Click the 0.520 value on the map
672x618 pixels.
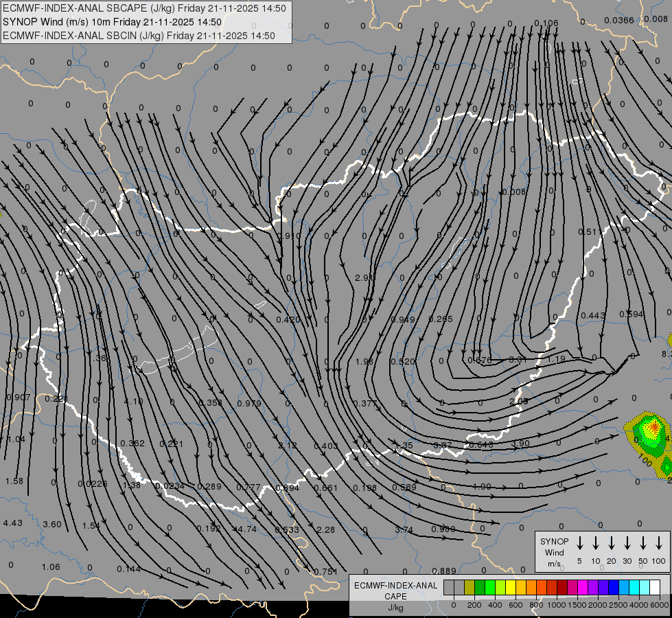[x=403, y=362]
